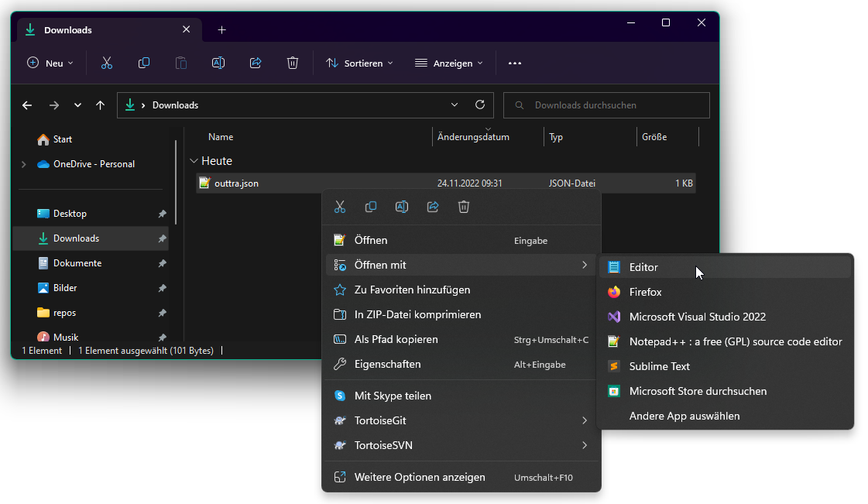Choose Mit Skype teilen
The height and width of the screenshot is (504, 868).
point(461,396)
